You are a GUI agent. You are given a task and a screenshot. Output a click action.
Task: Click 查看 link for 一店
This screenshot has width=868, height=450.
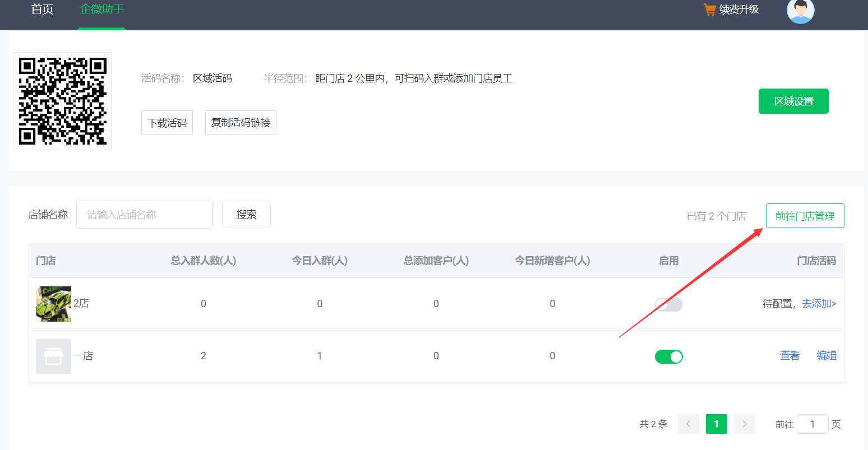pos(789,356)
